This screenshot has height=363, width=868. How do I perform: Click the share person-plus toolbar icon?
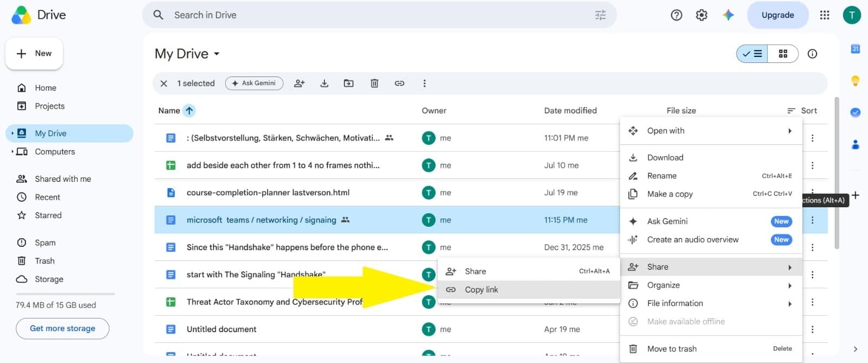tap(299, 84)
